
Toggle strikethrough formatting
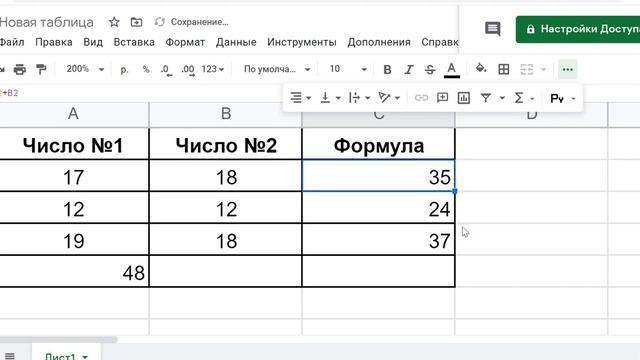(430, 70)
